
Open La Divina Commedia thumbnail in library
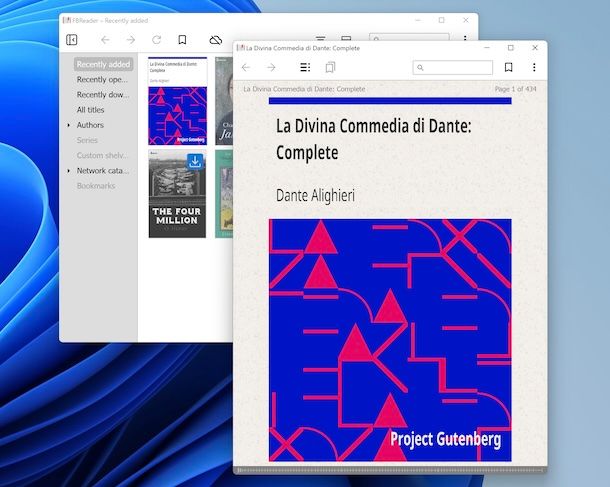pyautogui.click(x=177, y=101)
